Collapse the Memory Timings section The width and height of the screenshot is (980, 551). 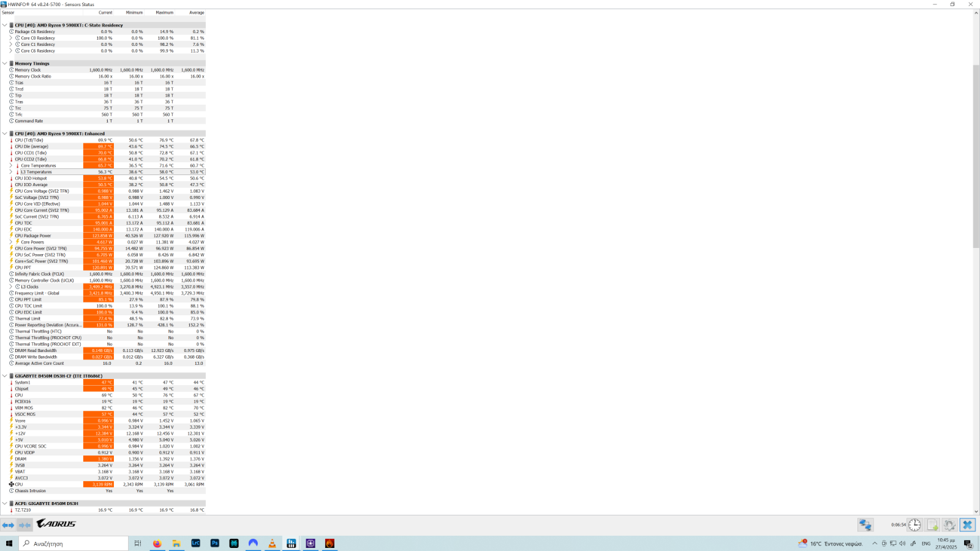[x=4, y=64]
